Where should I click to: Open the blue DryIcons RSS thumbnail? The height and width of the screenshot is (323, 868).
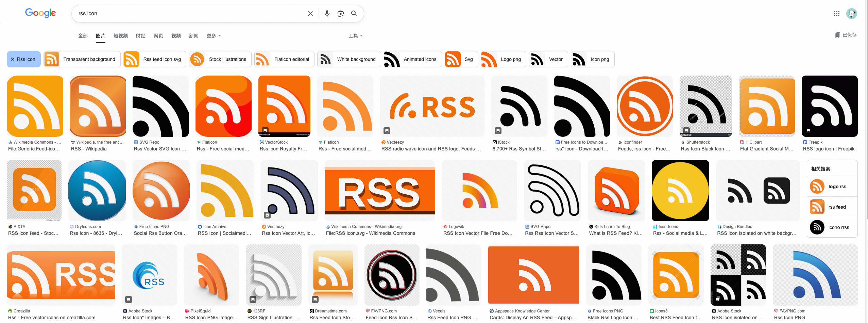pyautogui.click(x=97, y=191)
